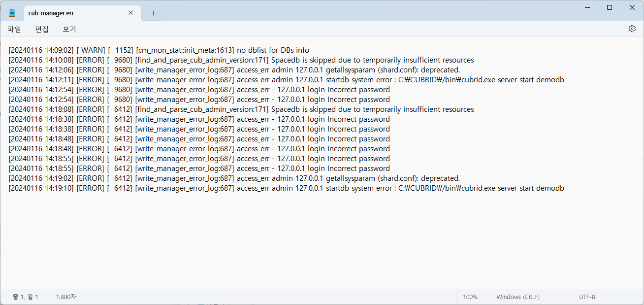
Task: Close the Notepad window
Action: point(632,7)
